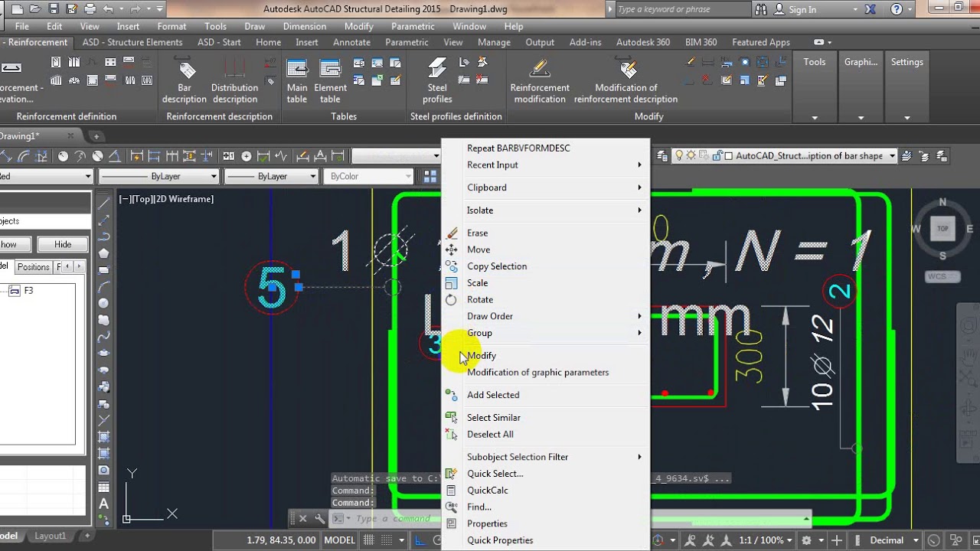Click the Add Selected icon in context menu
This screenshot has width=980, height=551.
tap(452, 395)
